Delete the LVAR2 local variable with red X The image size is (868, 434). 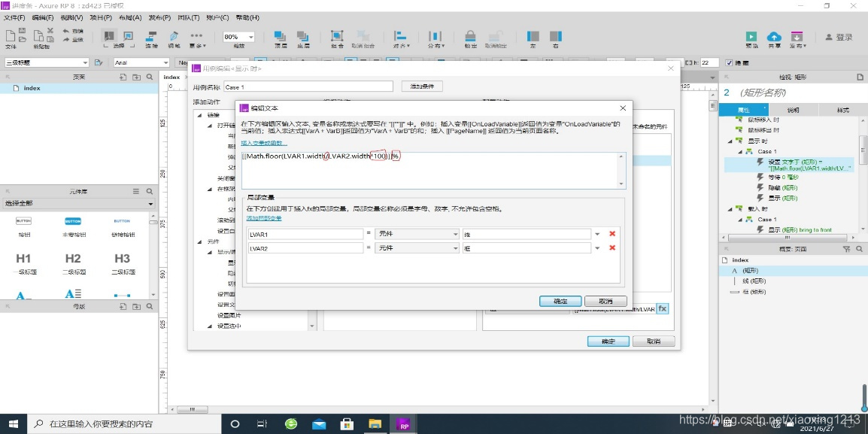click(612, 247)
